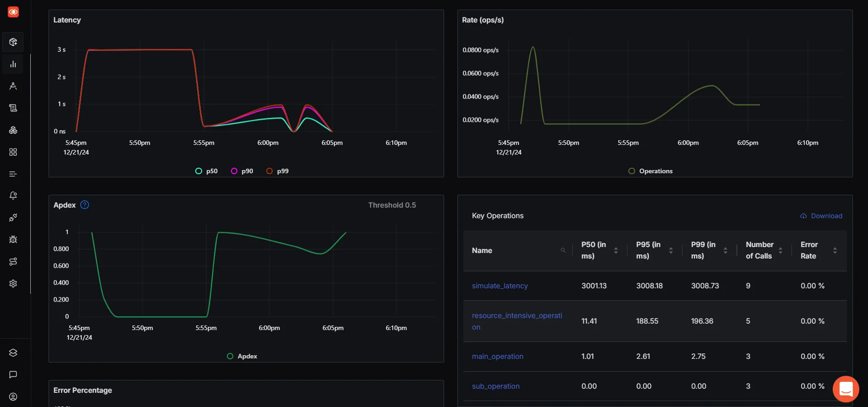Toggle Apdex series in Apdex legend
868x407 pixels.
(x=242, y=356)
